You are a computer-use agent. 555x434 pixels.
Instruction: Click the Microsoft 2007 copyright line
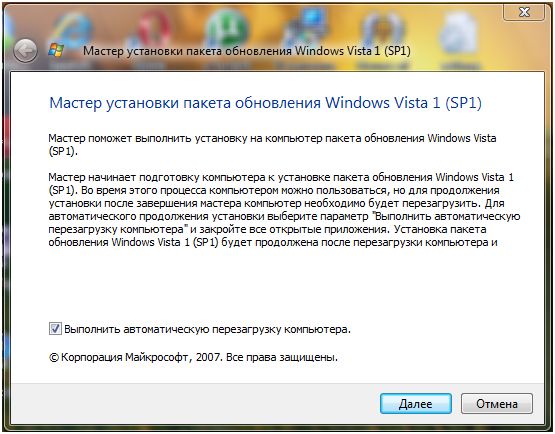pos(193,357)
